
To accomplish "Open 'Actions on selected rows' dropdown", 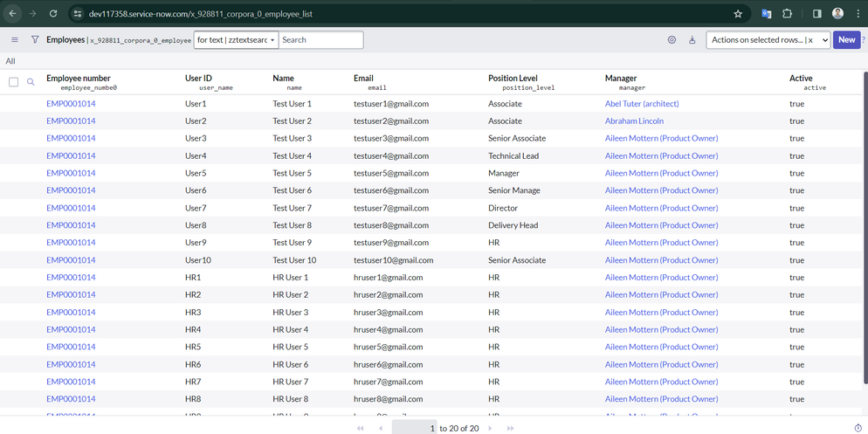I will (x=768, y=40).
